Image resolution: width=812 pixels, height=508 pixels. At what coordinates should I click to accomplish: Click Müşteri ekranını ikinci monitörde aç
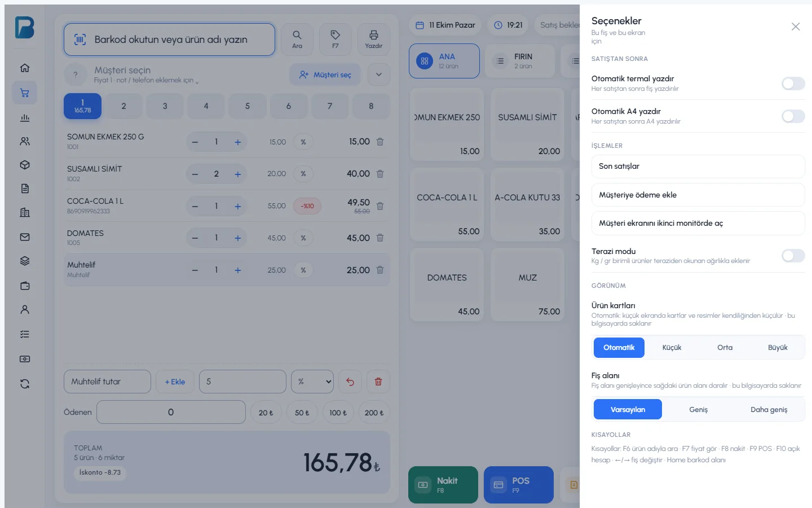coord(698,223)
